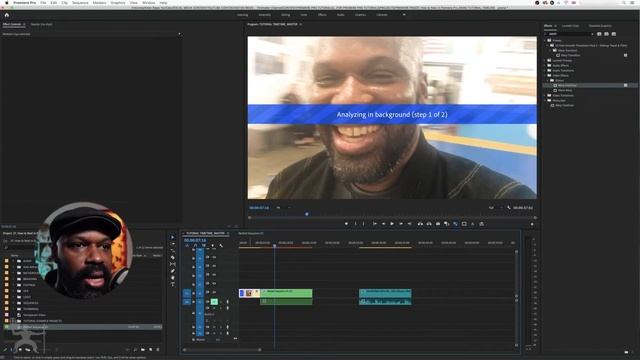640x360 pixels.
Task: Click the timeline zoom scroll bar
Action: click(x=222, y=350)
